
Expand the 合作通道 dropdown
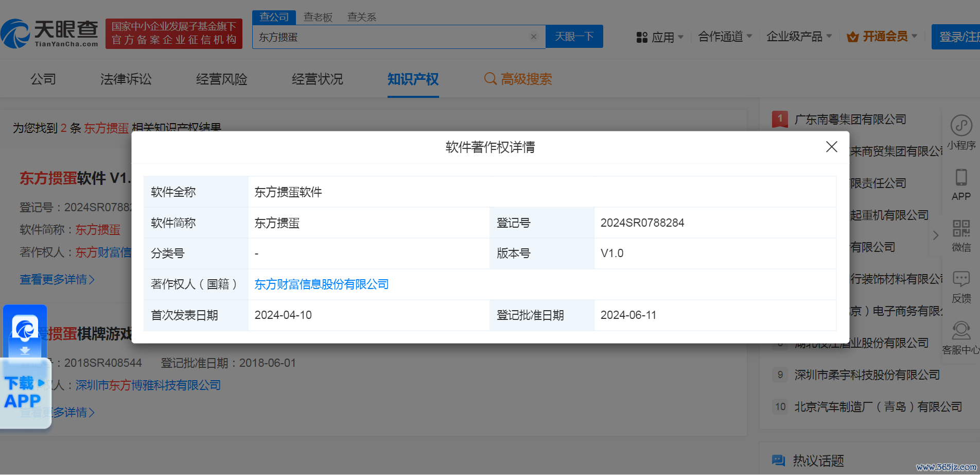click(x=725, y=37)
